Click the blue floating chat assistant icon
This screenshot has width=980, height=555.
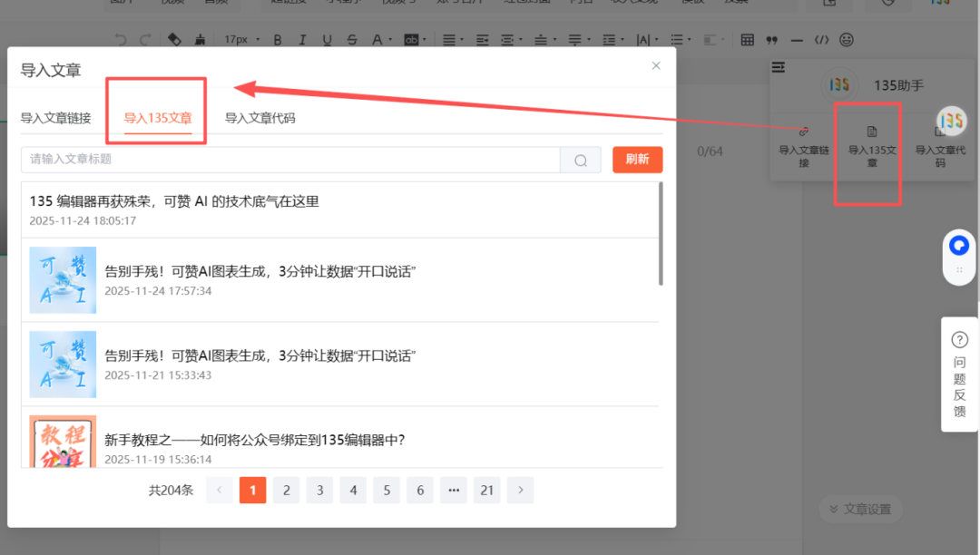pos(959,246)
